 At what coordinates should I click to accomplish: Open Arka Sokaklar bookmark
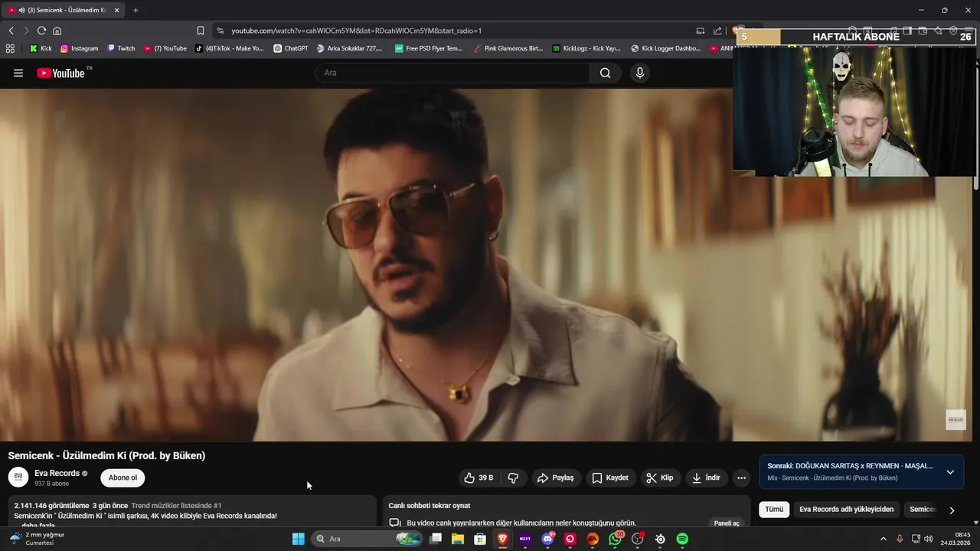348,48
